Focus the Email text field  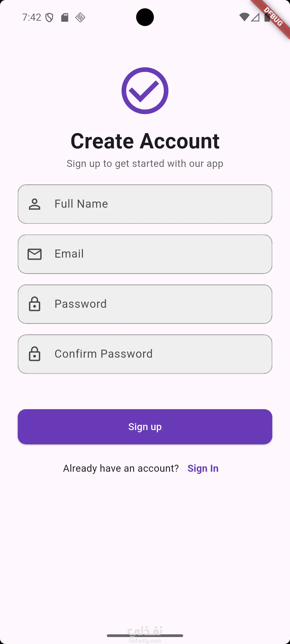[161, 254]
